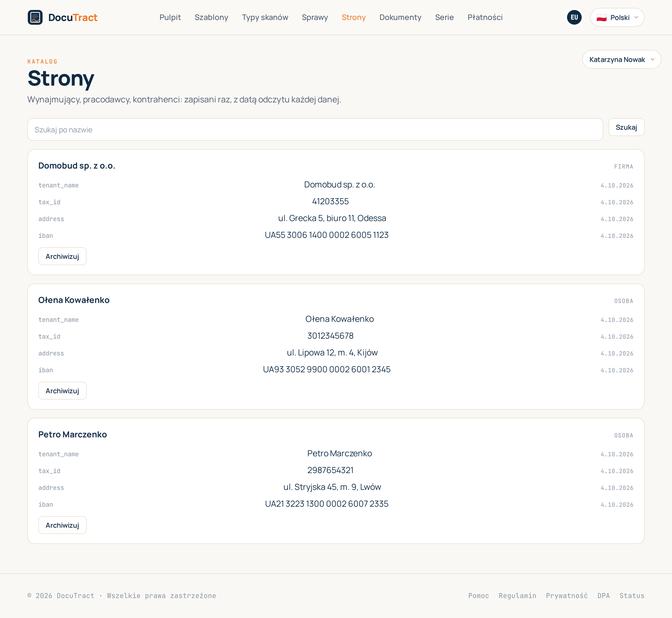This screenshot has width=672, height=618.
Task: Select the Petro Marczenko card heading
Action: (x=72, y=434)
